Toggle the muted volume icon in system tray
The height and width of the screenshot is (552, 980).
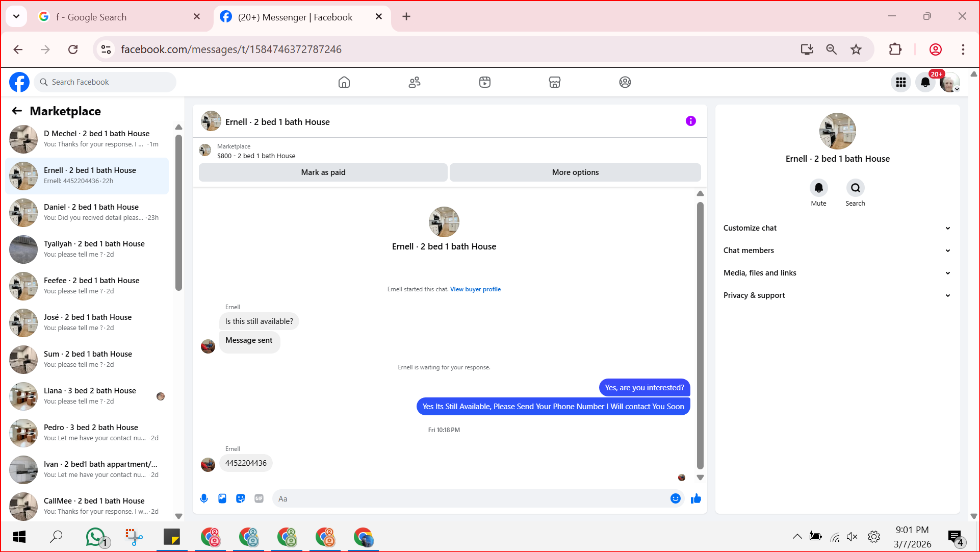pyautogui.click(x=852, y=537)
